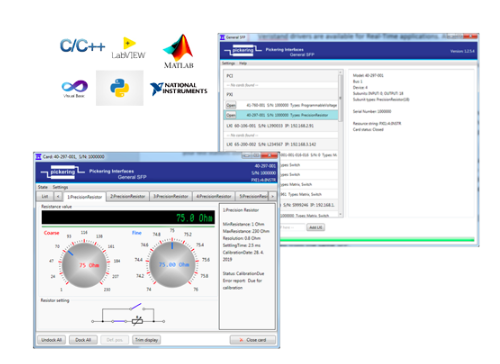Screen dimensions: 500x364
Task: Click 75.00 Ohm text on fine knob
Action: tap(174, 264)
